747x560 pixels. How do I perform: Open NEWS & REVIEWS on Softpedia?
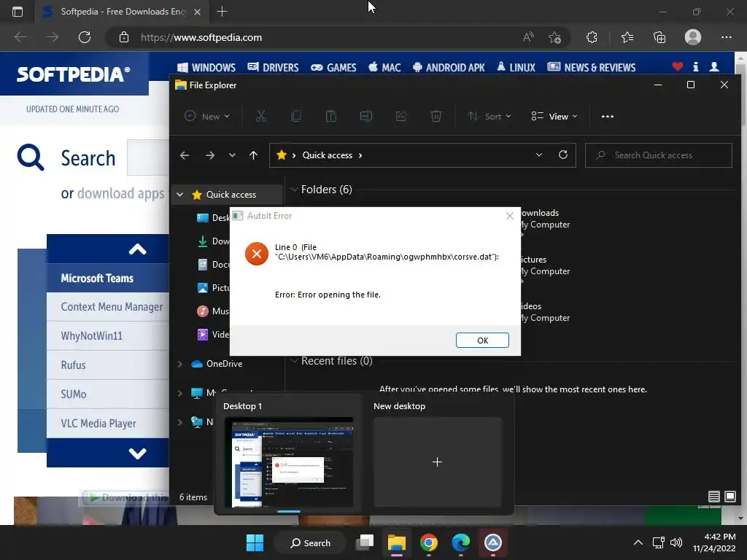[x=591, y=68]
